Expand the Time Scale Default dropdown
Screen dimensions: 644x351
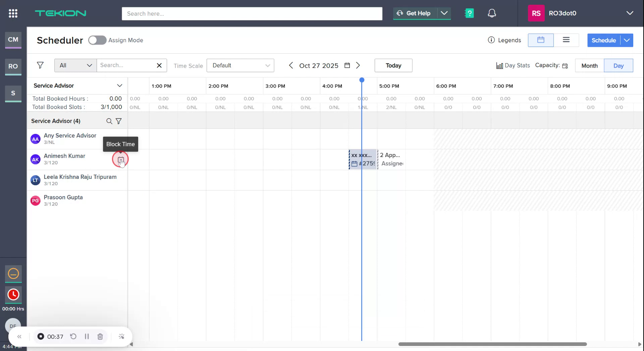240,65
